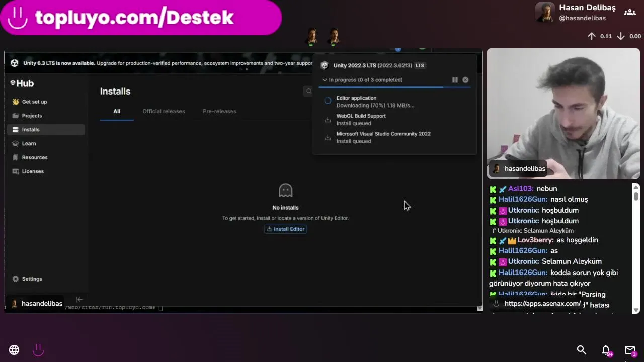The image size is (644, 362).
Task: Click the Editor application download row
Action: pyautogui.click(x=395, y=102)
